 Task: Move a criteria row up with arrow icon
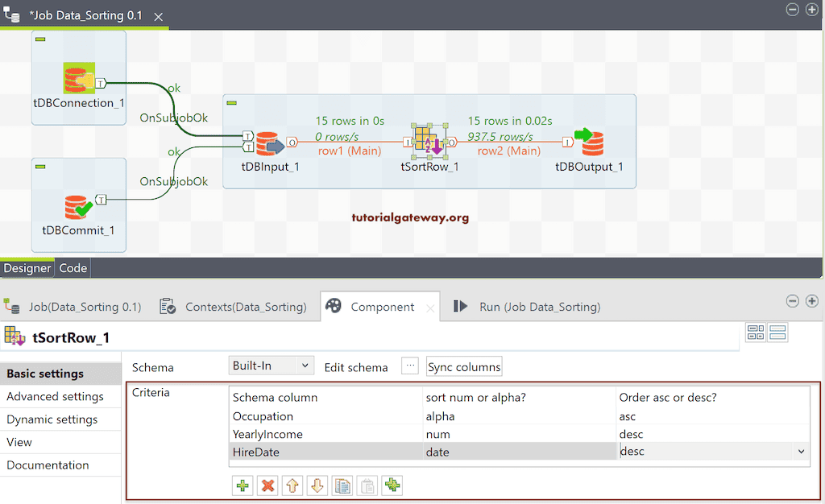coord(292,485)
